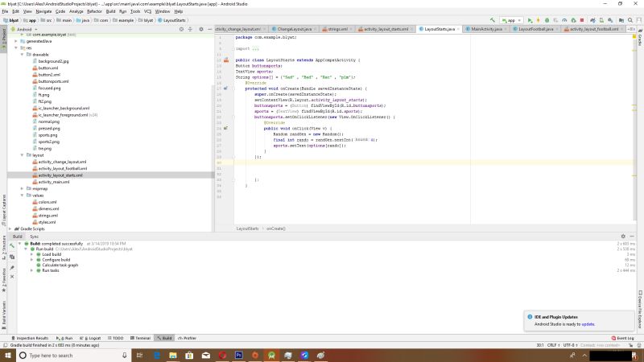Open Project panel settings gear
644x362 pixels.
click(200, 29)
